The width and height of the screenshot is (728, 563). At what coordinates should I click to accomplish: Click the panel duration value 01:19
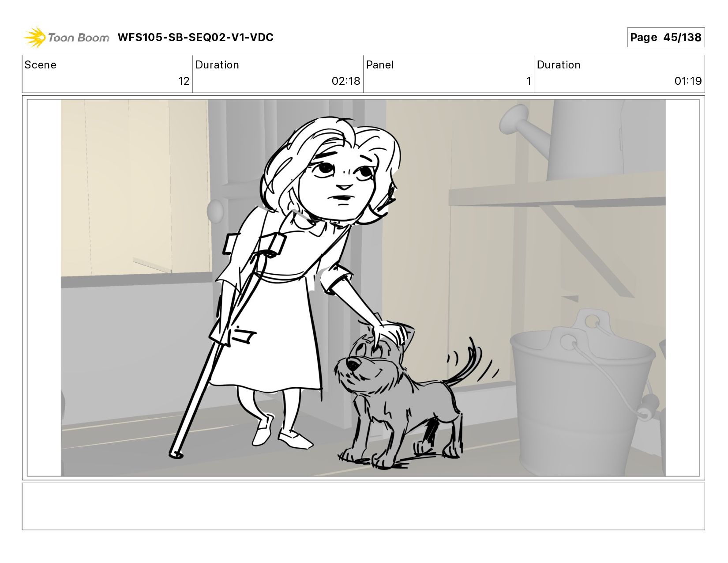point(688,81)
